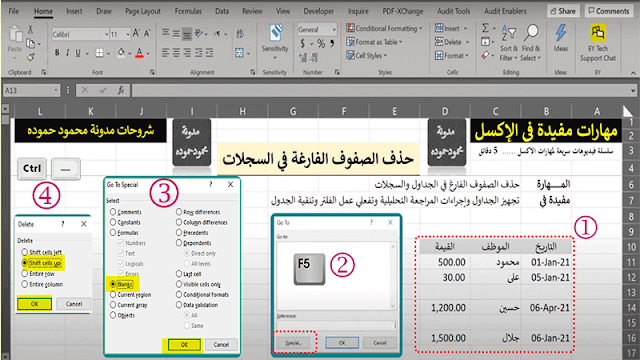Open the File tab
Viewport: 640px width, 360px height.
[x=14, y=11]
